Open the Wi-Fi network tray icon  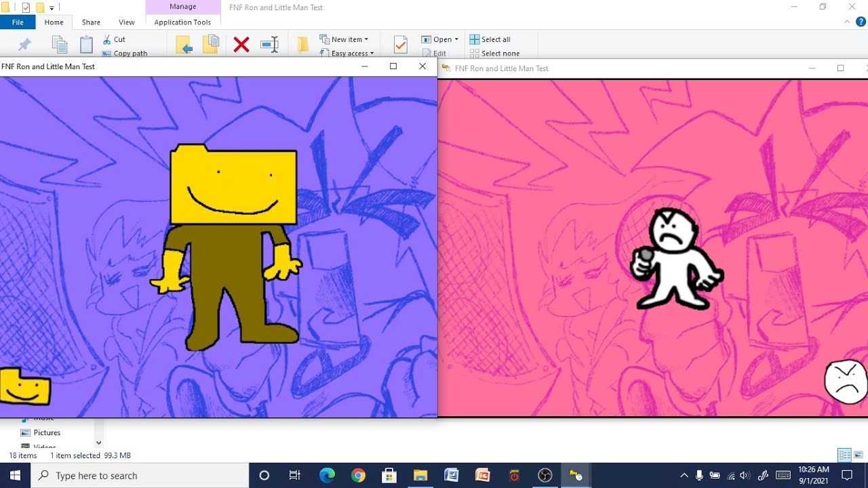(x=730, y=475)
